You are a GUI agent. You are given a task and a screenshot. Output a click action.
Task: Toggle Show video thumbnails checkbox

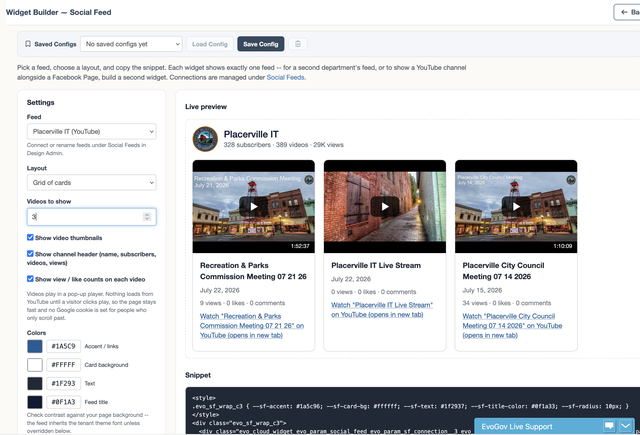pyautogui.click(x=30, y=237)
